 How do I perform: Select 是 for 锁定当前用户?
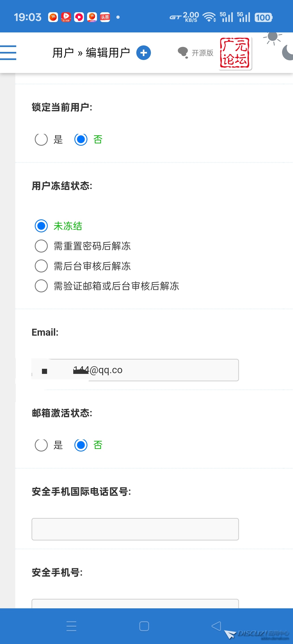(41, 139)
